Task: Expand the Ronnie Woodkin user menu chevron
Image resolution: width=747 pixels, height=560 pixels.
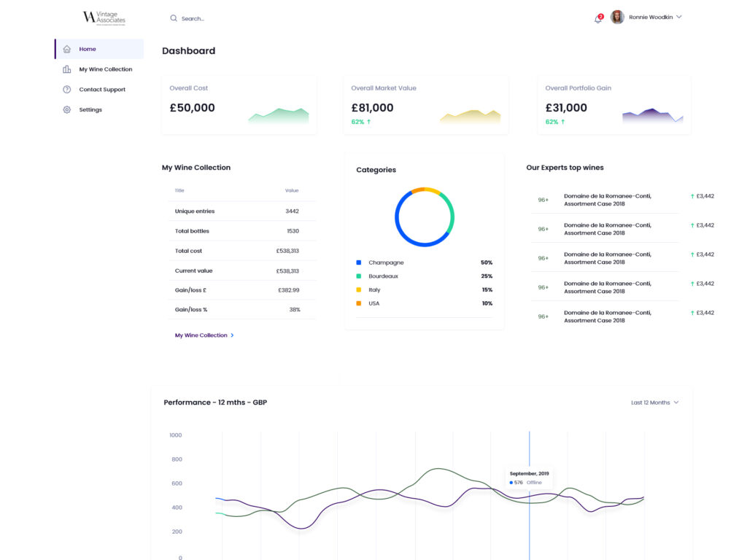Action: click(679, 17)
